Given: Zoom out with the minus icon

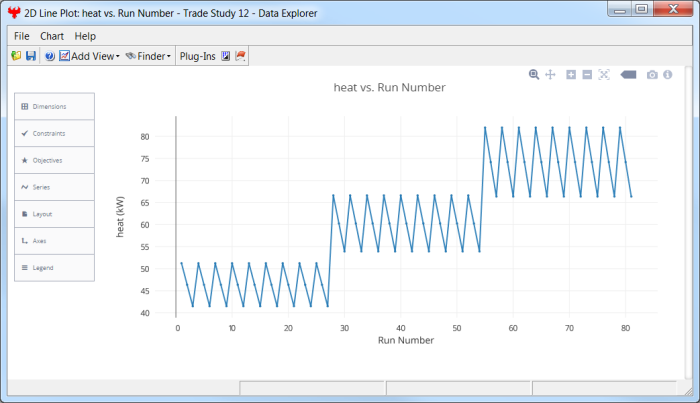Looking at the screenshot, I should click(x=587, y=74).
